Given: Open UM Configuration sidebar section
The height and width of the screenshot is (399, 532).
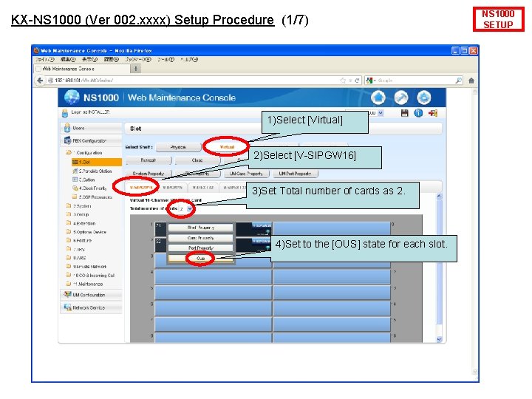Looking at the screenshot, I should pyautogui.click(x=92, y=295).
